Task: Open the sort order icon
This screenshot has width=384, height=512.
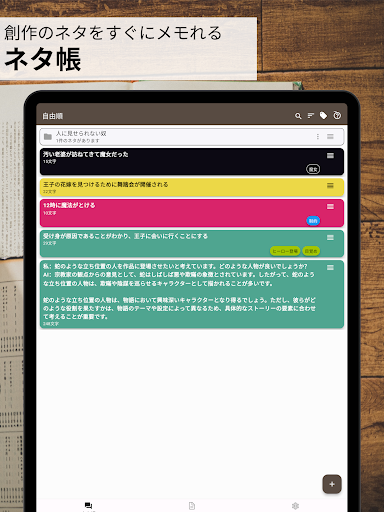Action: coord(311,115)
